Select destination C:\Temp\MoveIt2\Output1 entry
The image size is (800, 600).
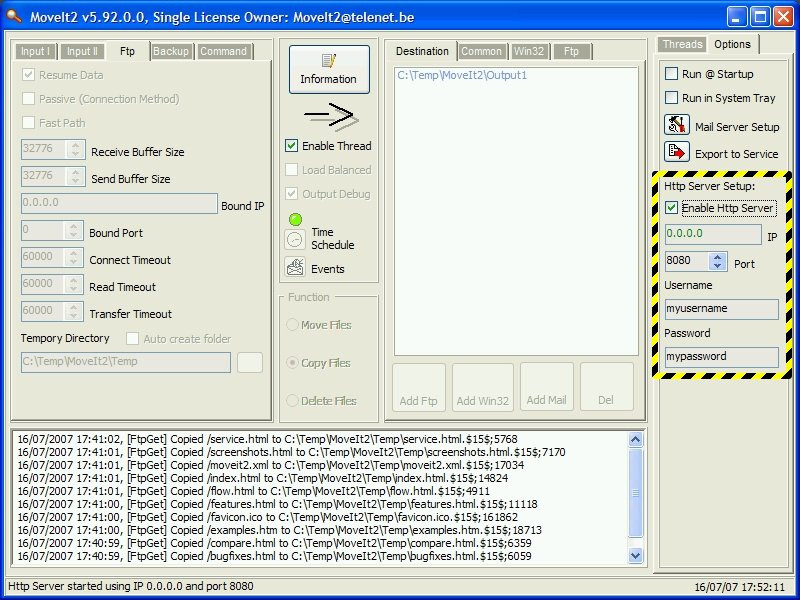point(462,75)
